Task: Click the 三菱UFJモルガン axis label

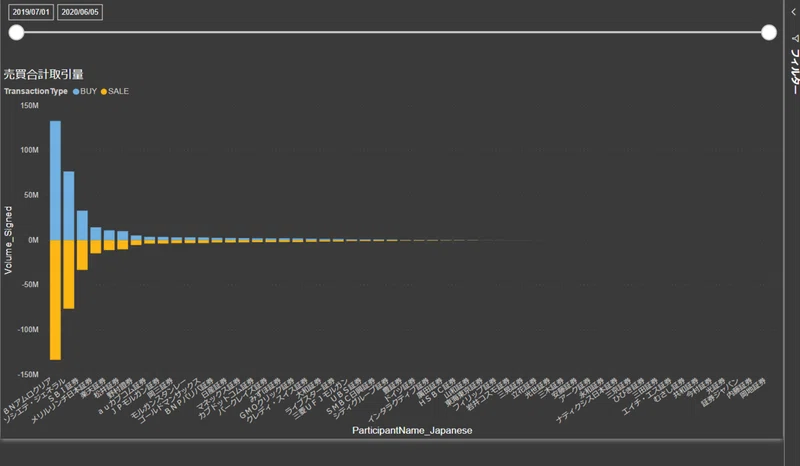Action: [320, 400]
